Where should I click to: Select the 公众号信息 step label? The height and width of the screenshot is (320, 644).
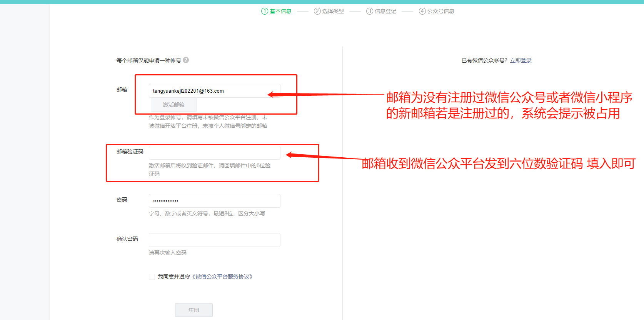[x=441, y=11]
